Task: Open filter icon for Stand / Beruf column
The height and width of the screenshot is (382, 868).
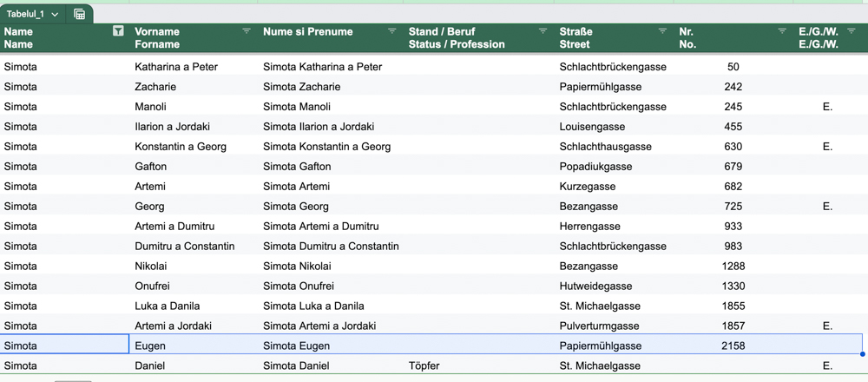Action: (x=543, y=31)
